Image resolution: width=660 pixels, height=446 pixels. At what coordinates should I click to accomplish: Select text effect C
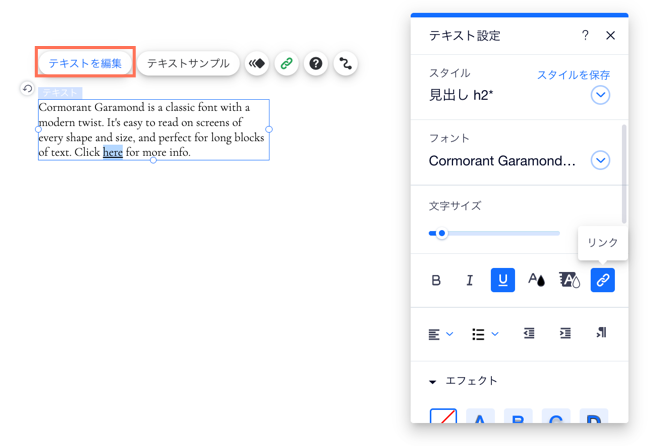[x=556, y=416]
